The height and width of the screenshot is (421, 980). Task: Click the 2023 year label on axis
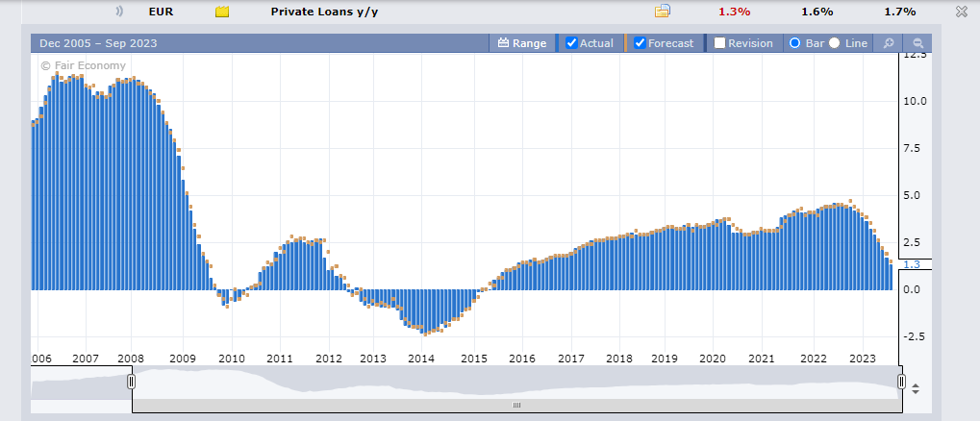(863, 359)
